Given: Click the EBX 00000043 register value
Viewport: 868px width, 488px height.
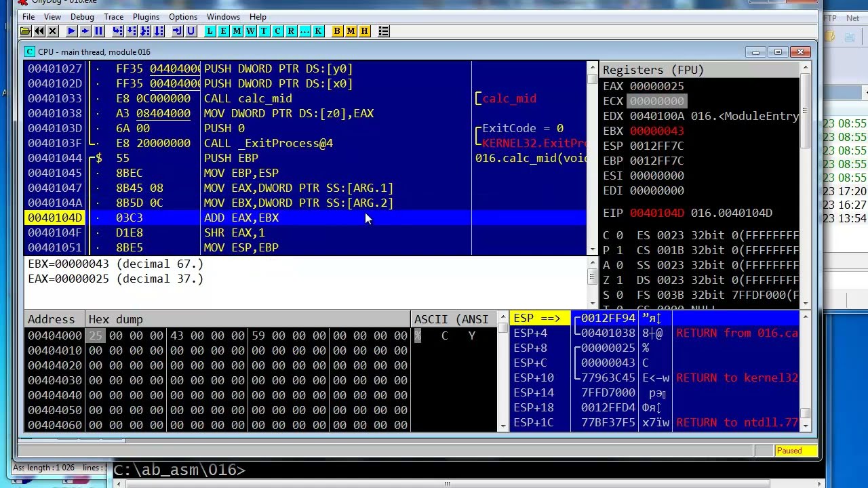Looking at the screenshot, I should coord(656,131).
